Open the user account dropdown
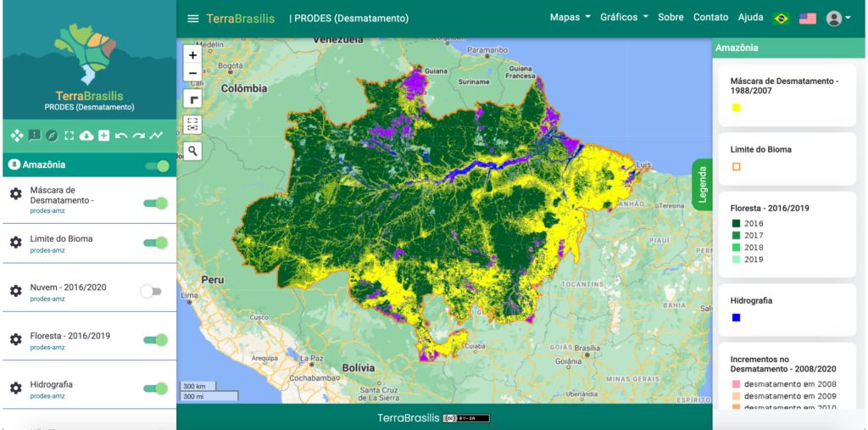868x430 pixels. click(838, 19)
